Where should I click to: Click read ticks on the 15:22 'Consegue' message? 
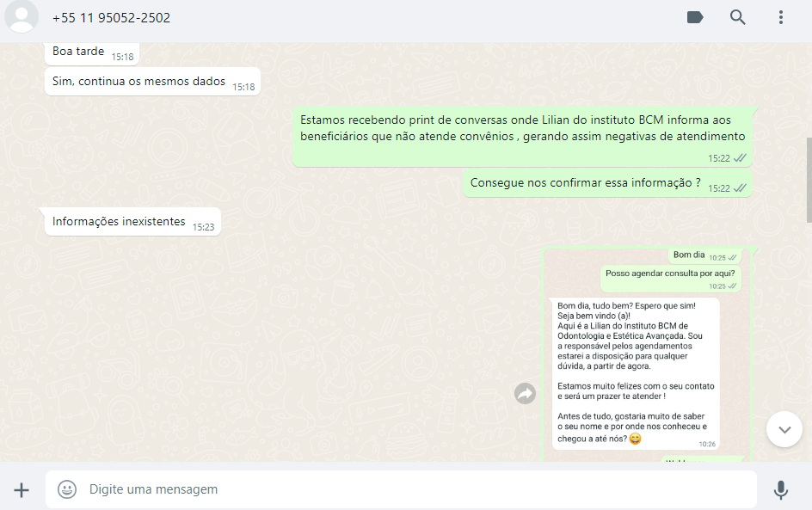(741, 188)
